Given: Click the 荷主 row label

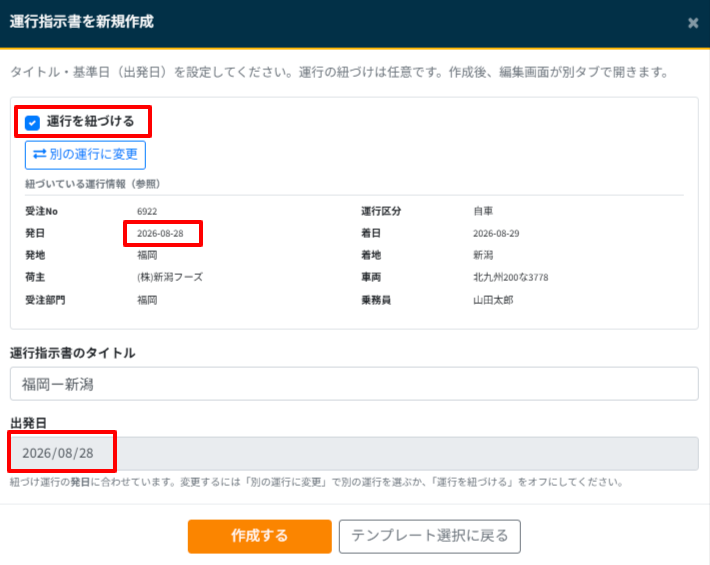Looking at the screenshot, I should point(35,277).
